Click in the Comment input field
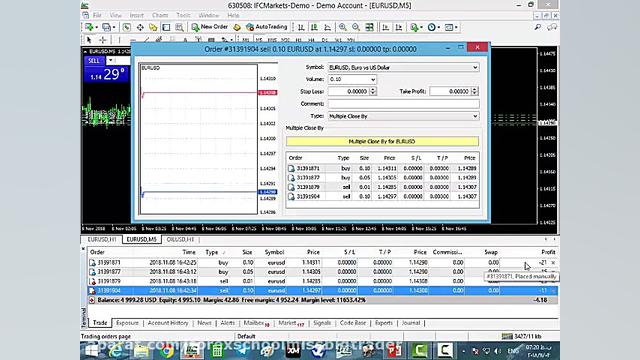 click(403, 104)
